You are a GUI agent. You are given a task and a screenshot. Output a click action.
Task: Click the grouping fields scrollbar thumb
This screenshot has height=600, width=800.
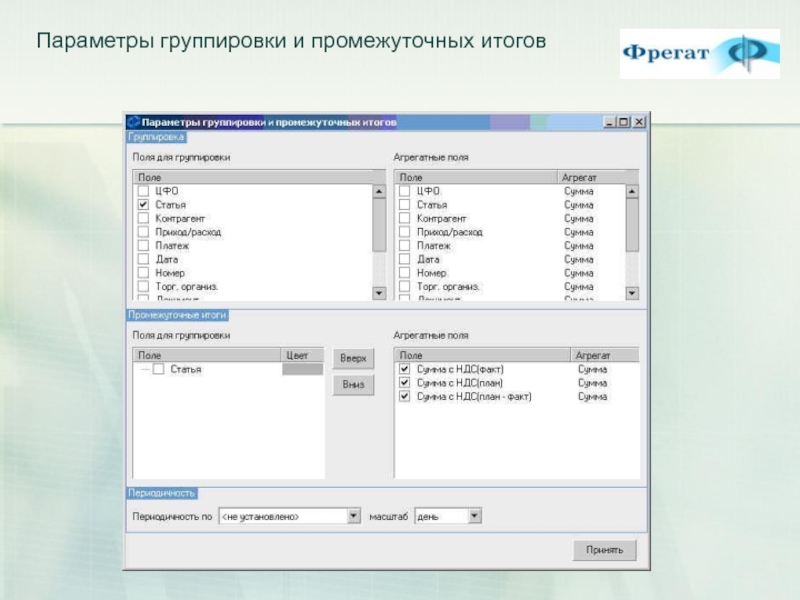pos(379,225)
